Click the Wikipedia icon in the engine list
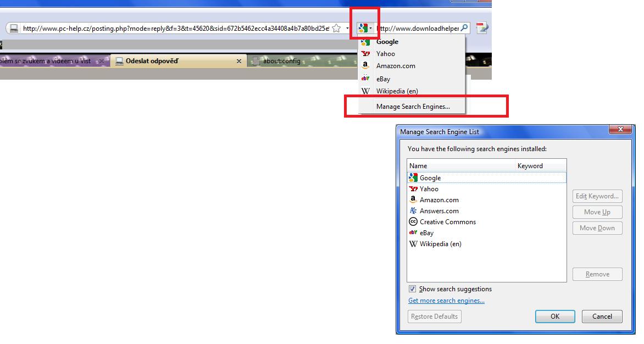This screenshot has height=344, width=644. pyautogui.click(x=413, y=244)
